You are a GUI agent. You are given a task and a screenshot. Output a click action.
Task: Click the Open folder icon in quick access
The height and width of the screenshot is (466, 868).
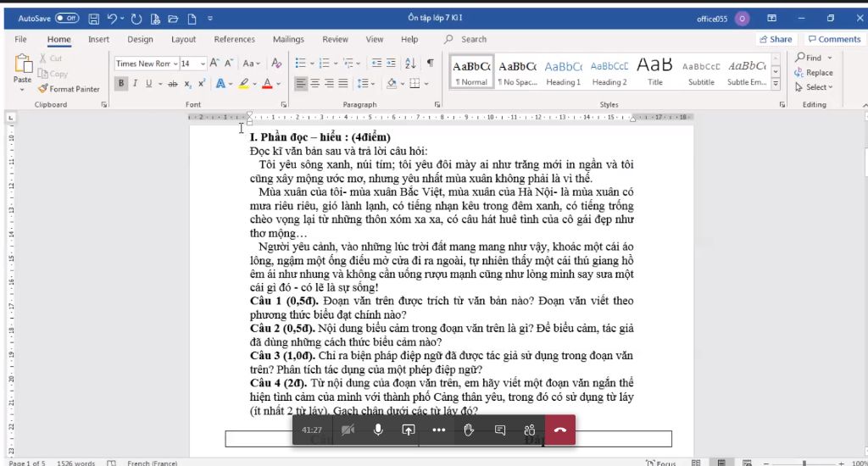[x=173, y=19]
